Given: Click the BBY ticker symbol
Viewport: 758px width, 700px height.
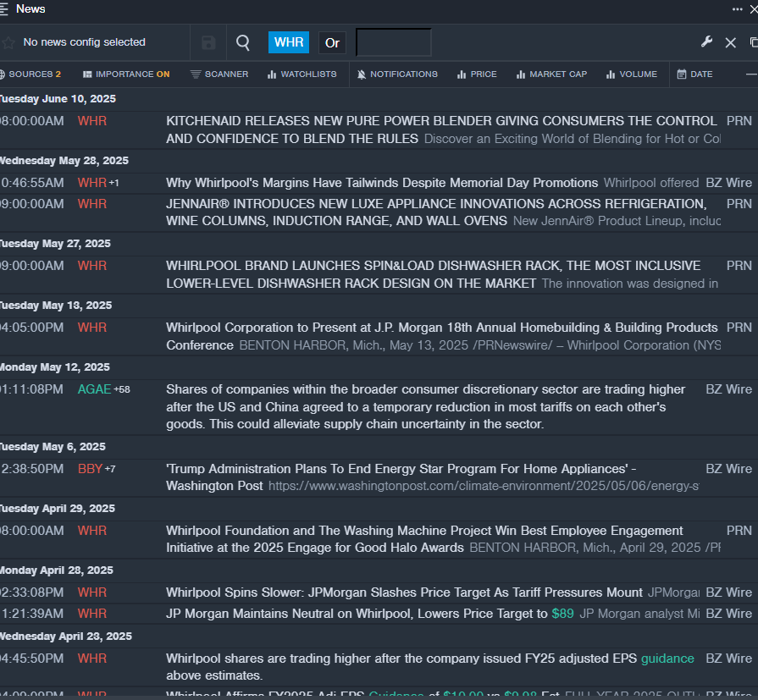Looking at the screenshot, I should [90, 469].
